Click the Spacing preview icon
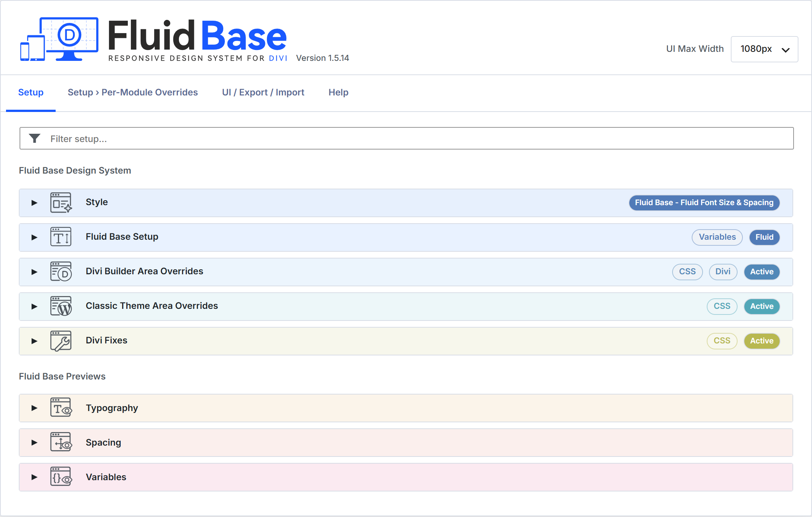 [61, 442]
